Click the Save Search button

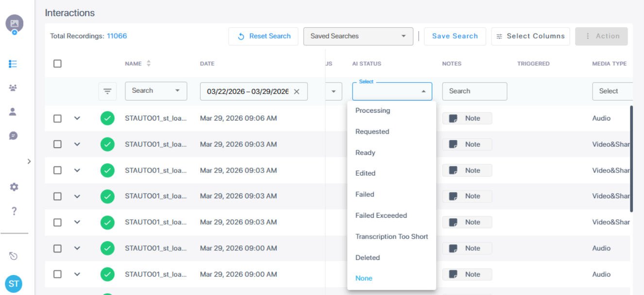click(455, 36)
